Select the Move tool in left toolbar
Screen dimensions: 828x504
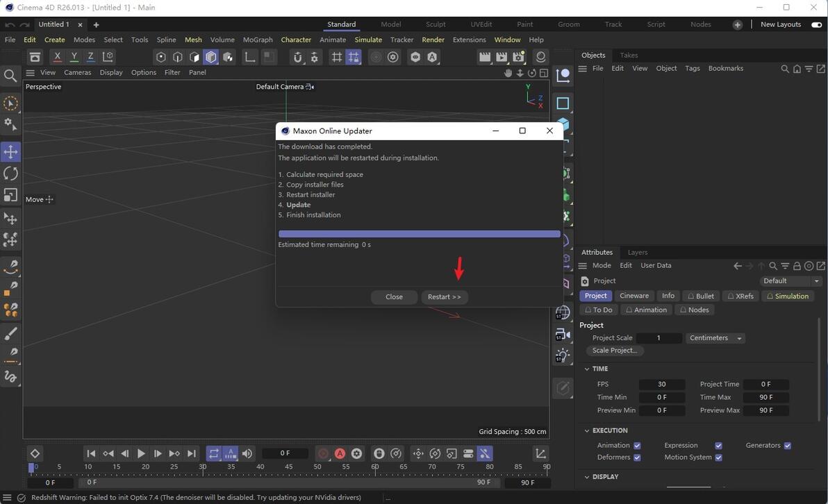[x=10, y=152]
